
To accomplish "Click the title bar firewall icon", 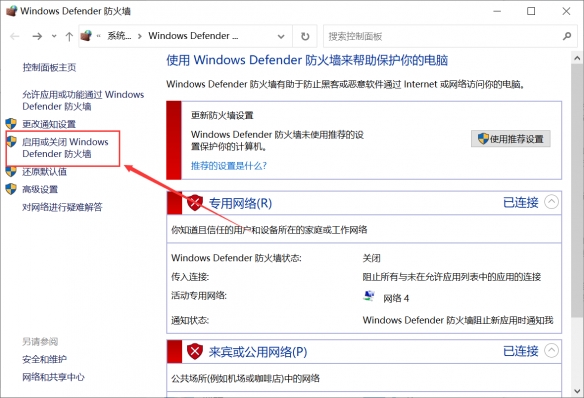I will 11,11.
